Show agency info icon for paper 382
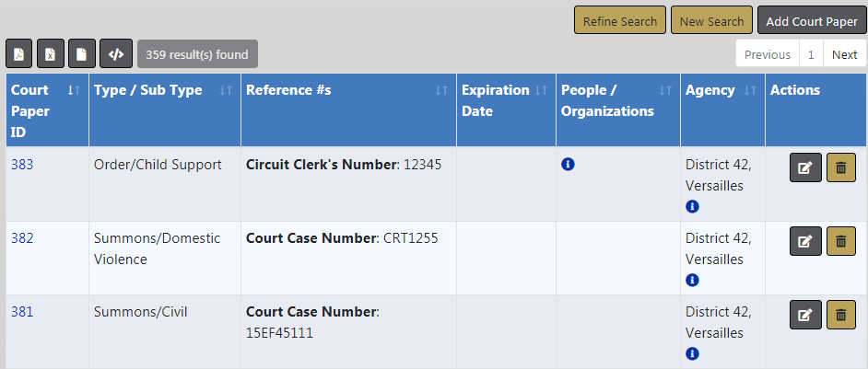868x369 pixels. [692, 280]
